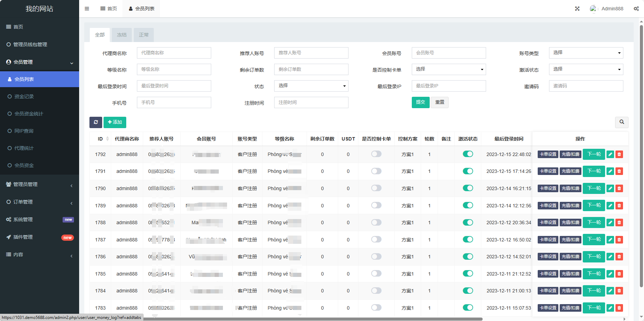
Task: Focus the 代理商名称 input field
Action: [174, 53]
